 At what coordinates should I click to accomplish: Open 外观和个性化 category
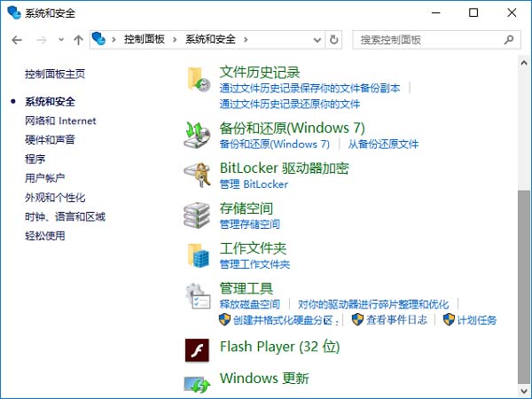point(55,197)
